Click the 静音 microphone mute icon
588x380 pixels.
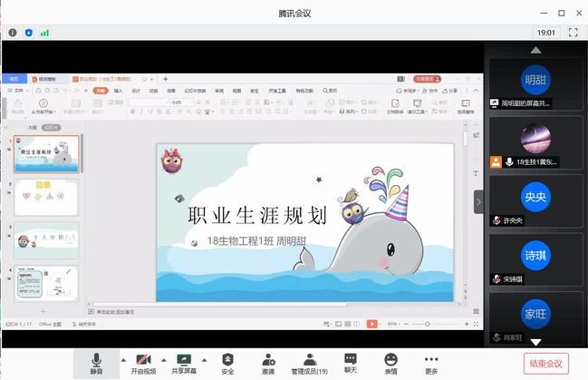[96, 360]
